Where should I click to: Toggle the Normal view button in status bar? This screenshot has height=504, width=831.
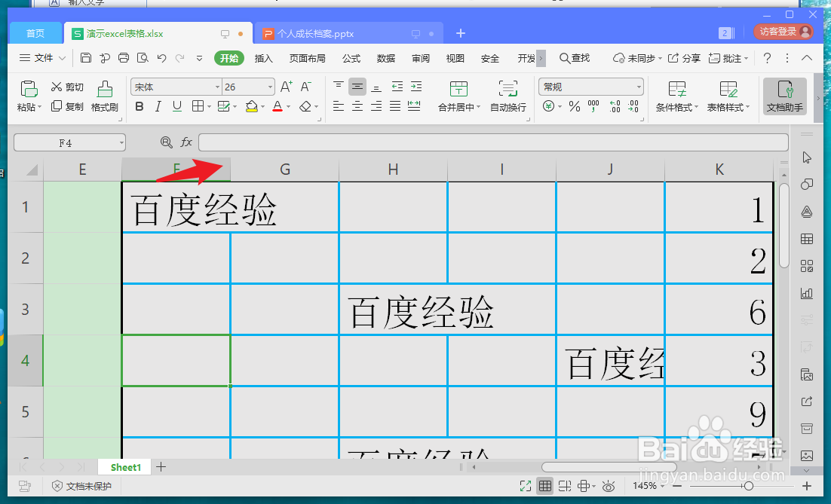544,485
